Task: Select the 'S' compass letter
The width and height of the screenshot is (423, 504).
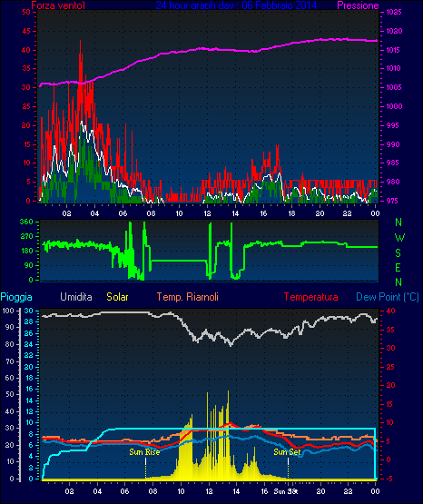Action: [x=398, y=253]
